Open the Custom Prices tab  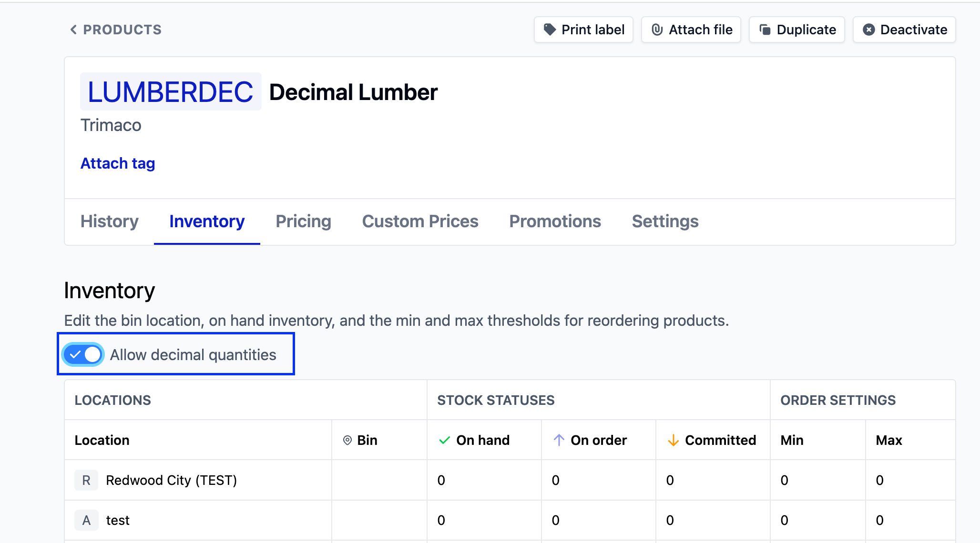[420, 221]
